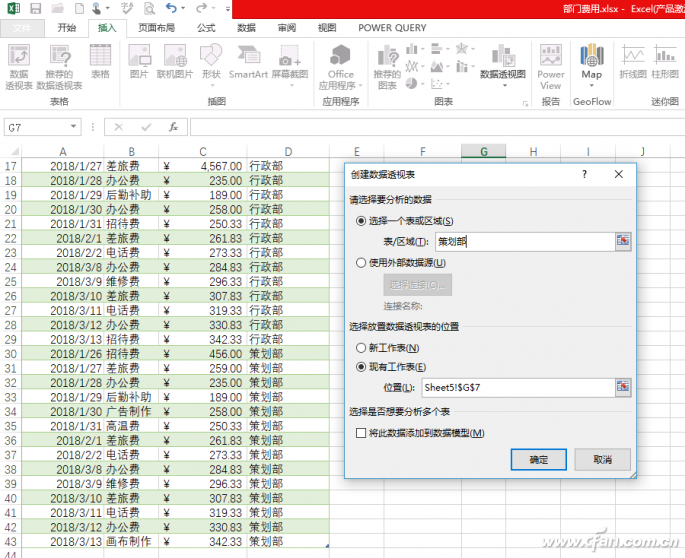Click the New blank document icon

tap(79, 8)
